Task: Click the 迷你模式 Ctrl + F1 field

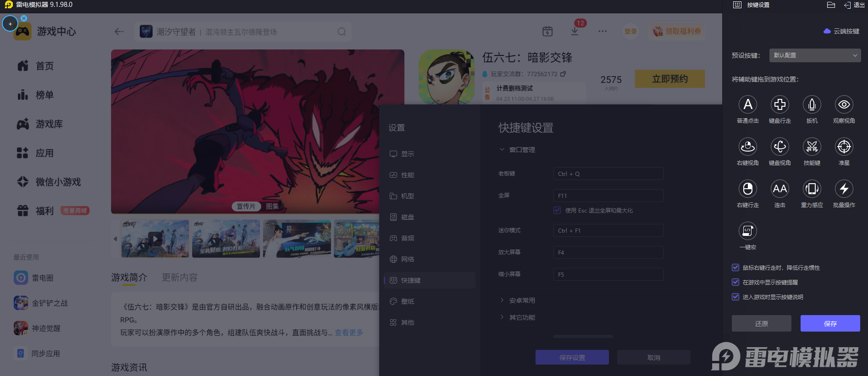Action: (x=608, y=230)
